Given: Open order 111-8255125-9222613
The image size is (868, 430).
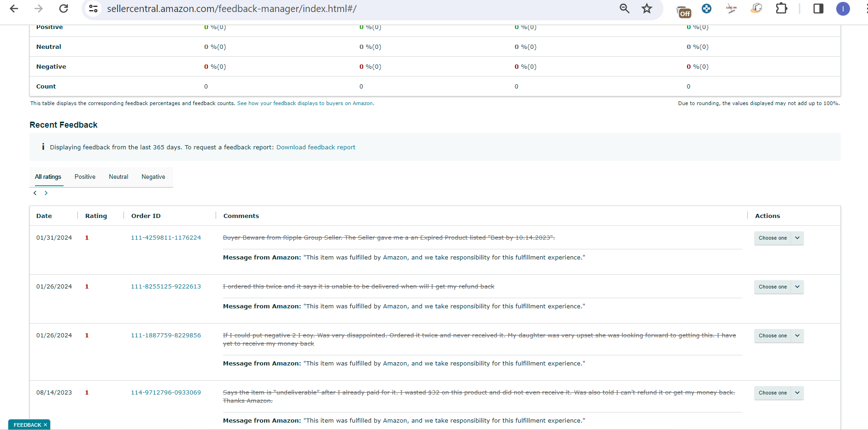Looking at the screenshot, I should (x=166, y=287).
